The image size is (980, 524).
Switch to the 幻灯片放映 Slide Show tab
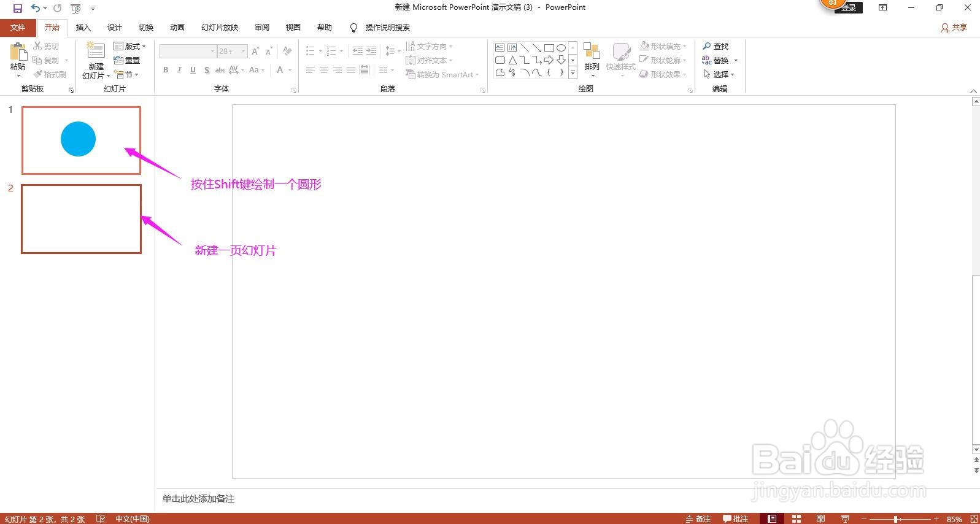point(220,28)
